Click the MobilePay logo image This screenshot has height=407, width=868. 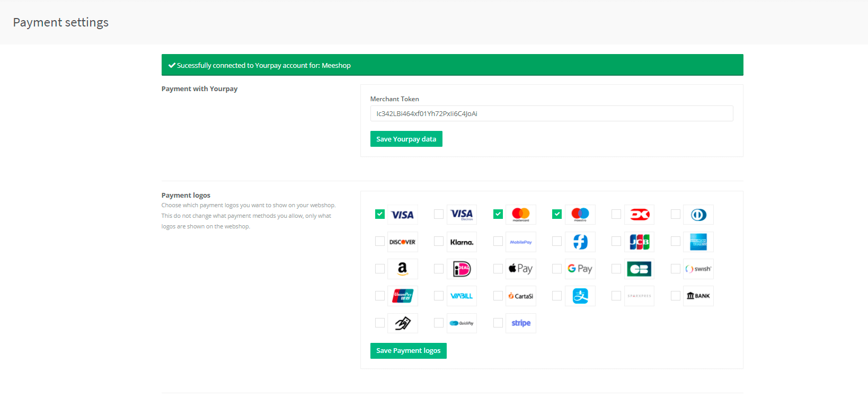point(521,242)
